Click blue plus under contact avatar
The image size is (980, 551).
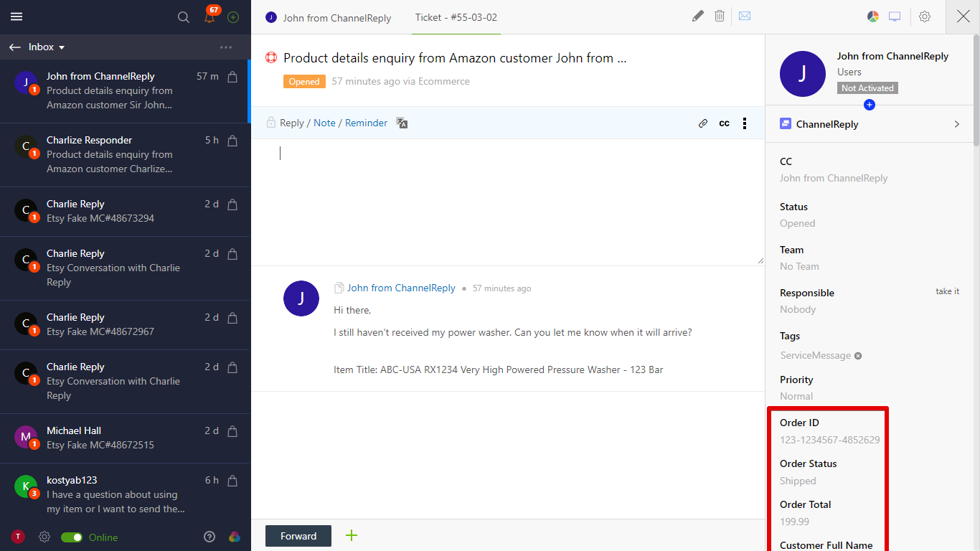pos(870,105)
